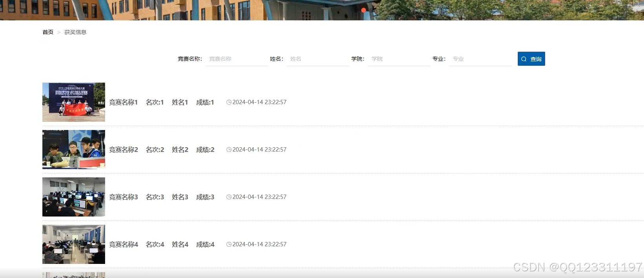This screenshot has width=644, height=278.
Task: Click clock icon in 竞赛名称4 row
Action: (229, 244)
